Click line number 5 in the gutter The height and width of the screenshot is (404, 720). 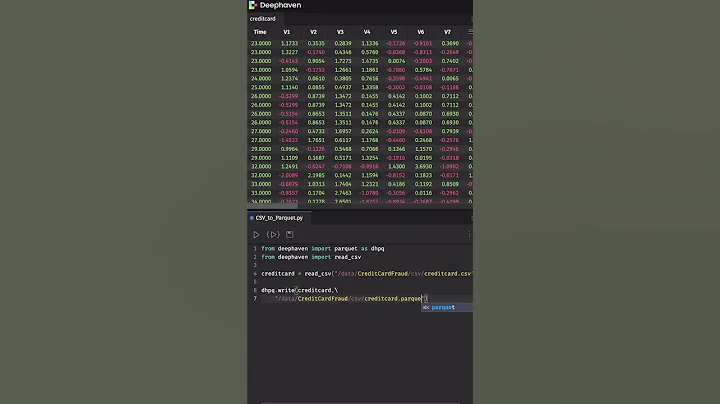click(255, 282)
